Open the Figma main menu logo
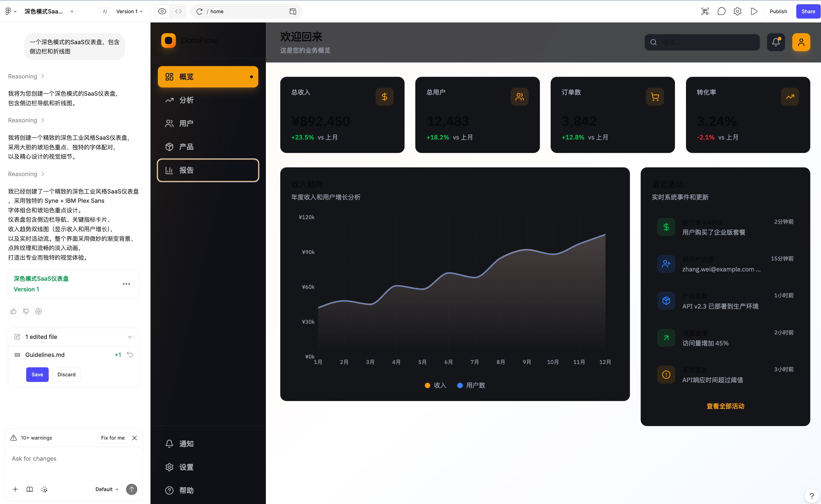The image size is (821, 504). click(x=10, y=11)
